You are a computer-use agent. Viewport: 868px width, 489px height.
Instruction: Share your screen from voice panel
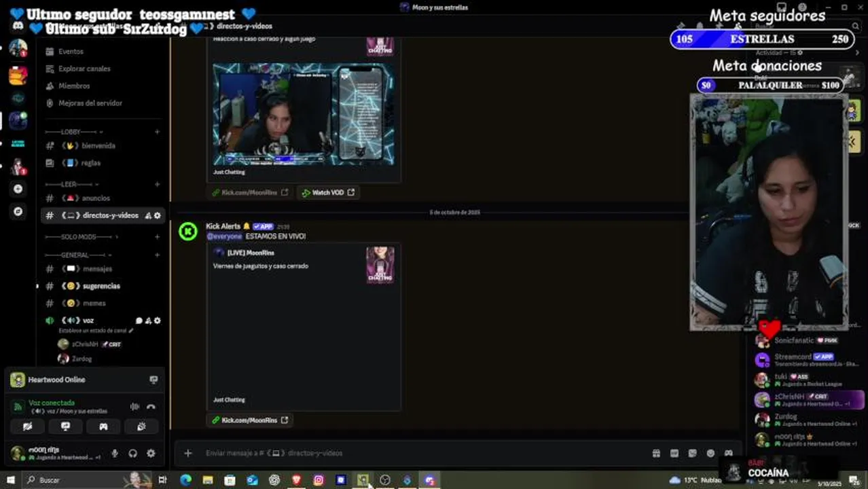(65, 427)
